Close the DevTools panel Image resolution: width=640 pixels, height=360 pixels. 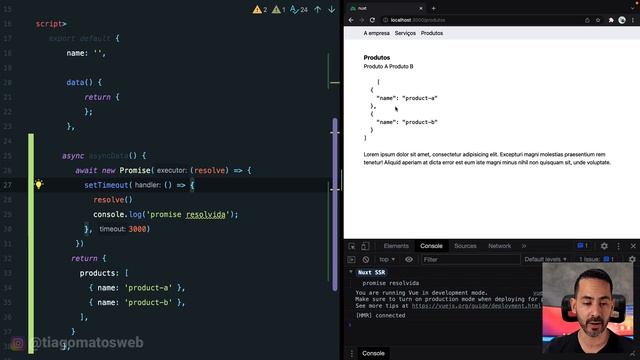pos(633,246)
